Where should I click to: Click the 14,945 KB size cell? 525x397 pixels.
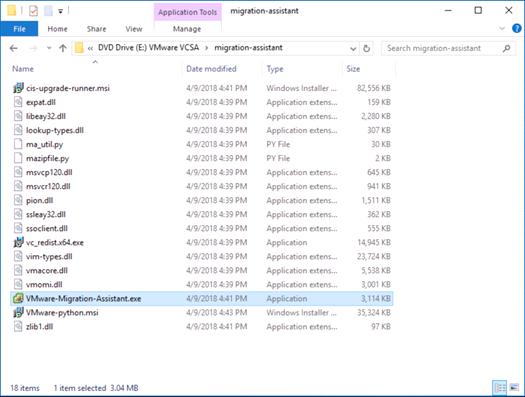(x=374, y=242)
